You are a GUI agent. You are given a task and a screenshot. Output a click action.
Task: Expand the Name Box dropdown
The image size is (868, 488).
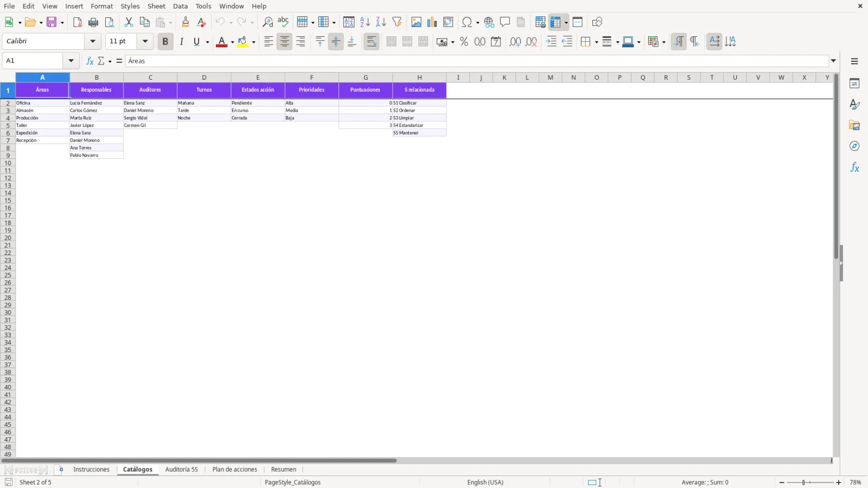click(71, 61)
